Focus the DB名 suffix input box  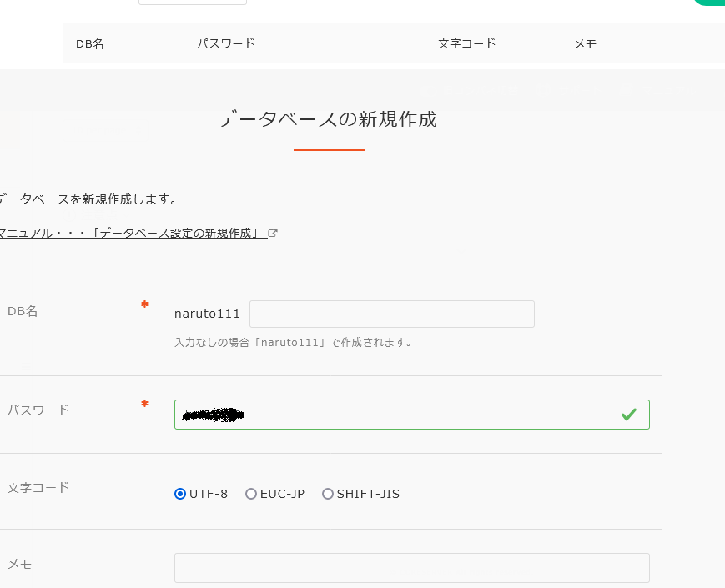click(390, 314)
